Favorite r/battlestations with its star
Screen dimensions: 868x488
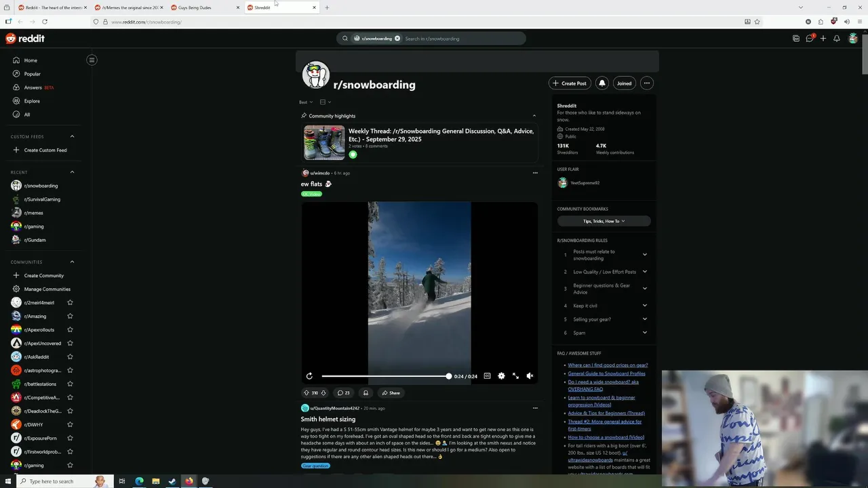[x=70, y=384]
